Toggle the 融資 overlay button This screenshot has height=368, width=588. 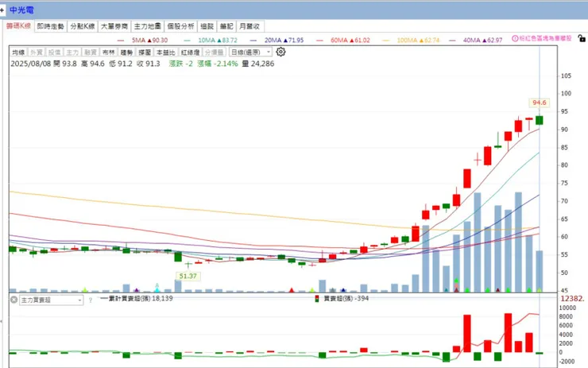tap(91, 52)
